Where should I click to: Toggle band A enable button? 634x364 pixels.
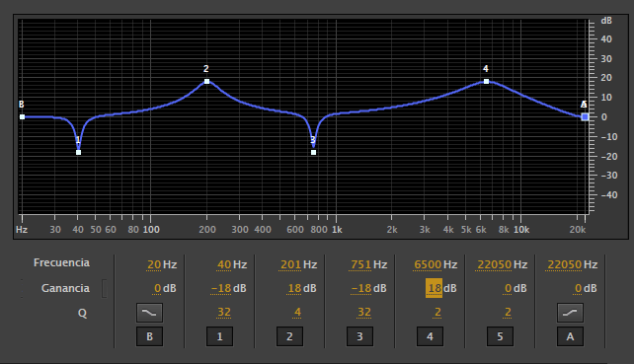(570, 336)
